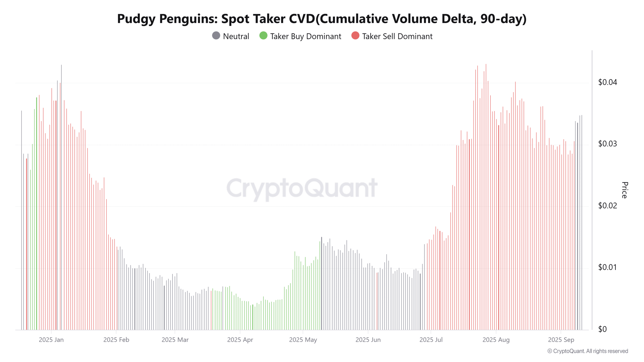Image resolution: width=644 pixels, height=362 pixels.
Task: Click the $0.02 price axis label
Action: coord(607,206)
